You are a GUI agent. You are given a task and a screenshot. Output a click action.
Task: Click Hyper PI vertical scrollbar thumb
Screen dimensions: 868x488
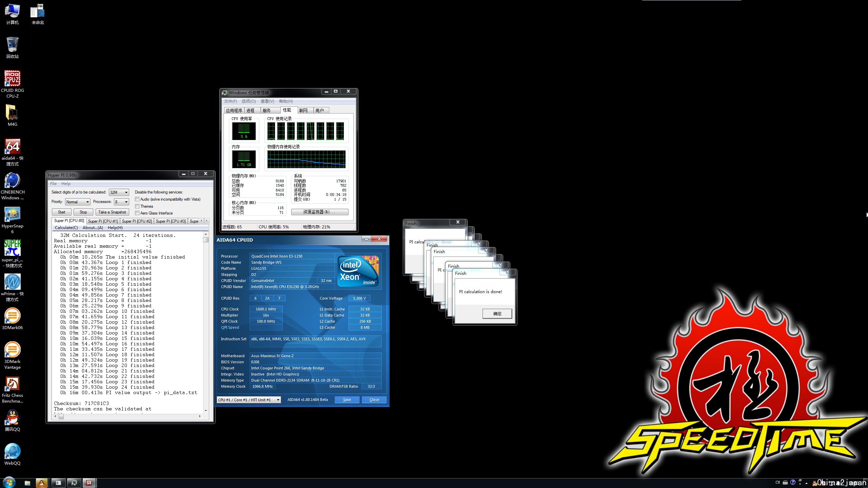[x=206, y=240]
